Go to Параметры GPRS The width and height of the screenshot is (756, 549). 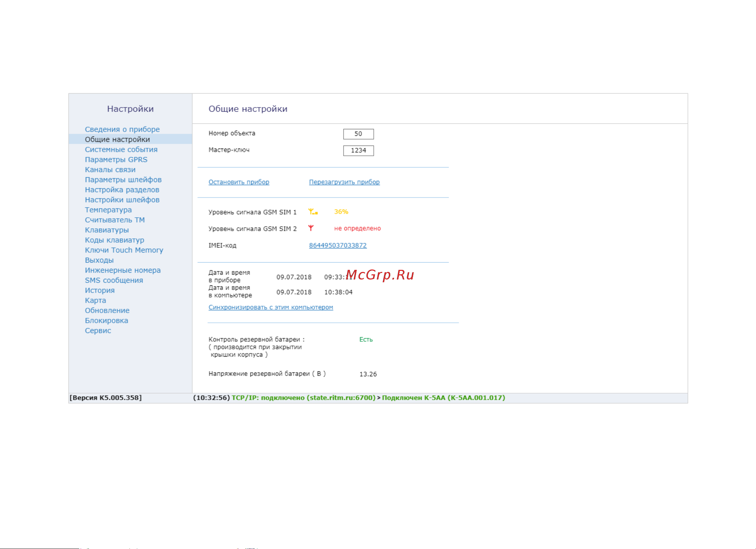[116, 159]
